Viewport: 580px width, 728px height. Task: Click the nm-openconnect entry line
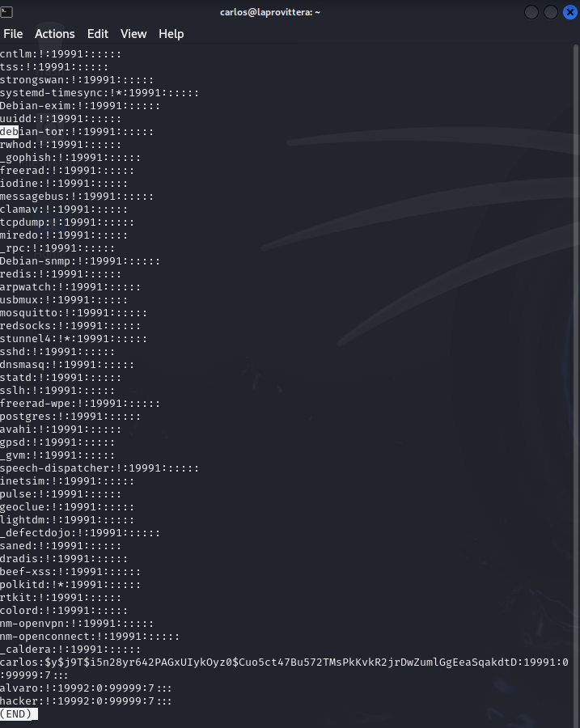tap(90, 637)
